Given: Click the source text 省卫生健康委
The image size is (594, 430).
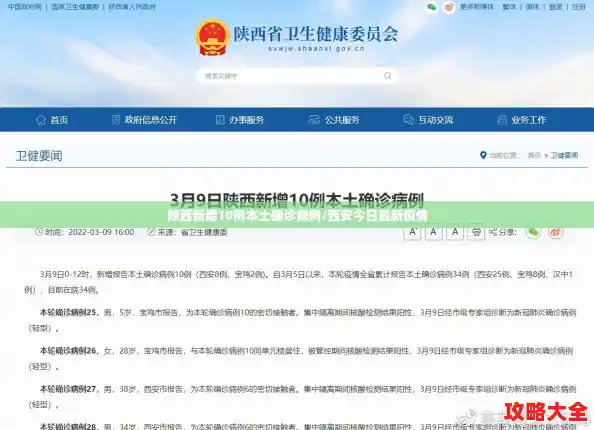Looking at the screenshot, I should (204, 232).
